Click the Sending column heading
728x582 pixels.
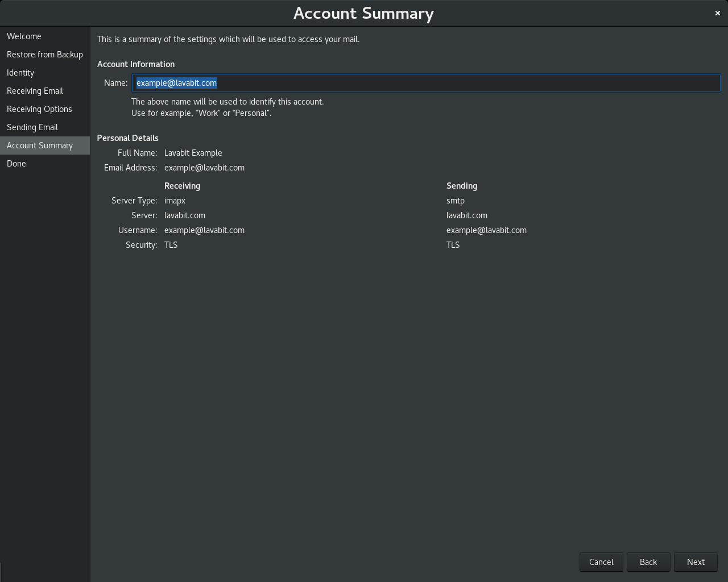point(462,186)
